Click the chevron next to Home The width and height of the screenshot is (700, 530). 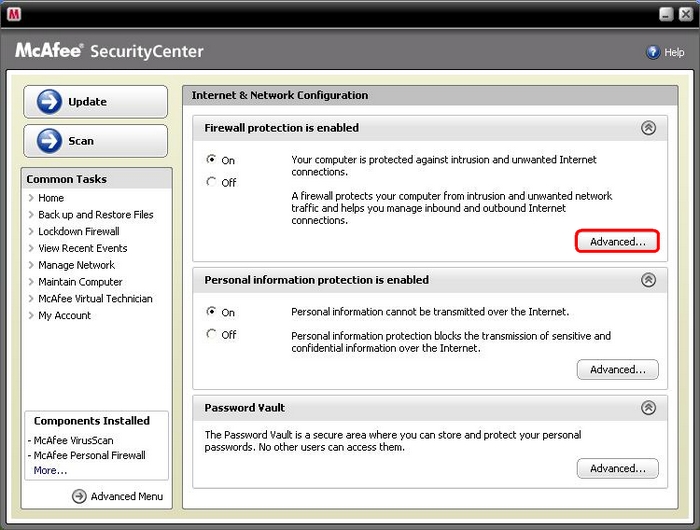31,198
